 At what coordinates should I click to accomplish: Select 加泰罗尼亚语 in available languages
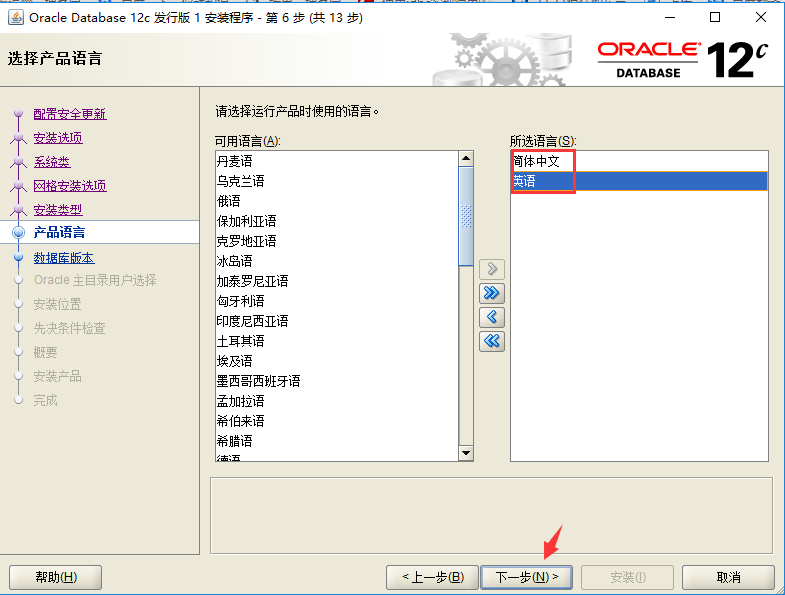coord(337,281)
